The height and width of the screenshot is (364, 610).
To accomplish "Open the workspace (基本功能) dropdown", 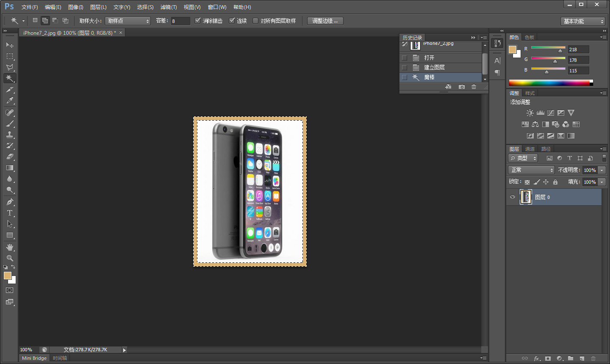I will tap(583, 21).
